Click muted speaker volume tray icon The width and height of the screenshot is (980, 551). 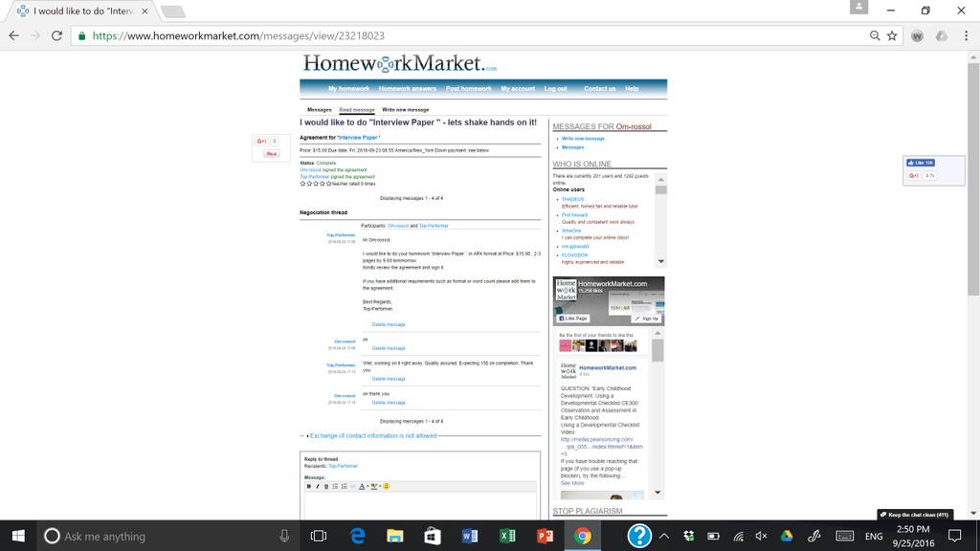click(x=761, y=536)
